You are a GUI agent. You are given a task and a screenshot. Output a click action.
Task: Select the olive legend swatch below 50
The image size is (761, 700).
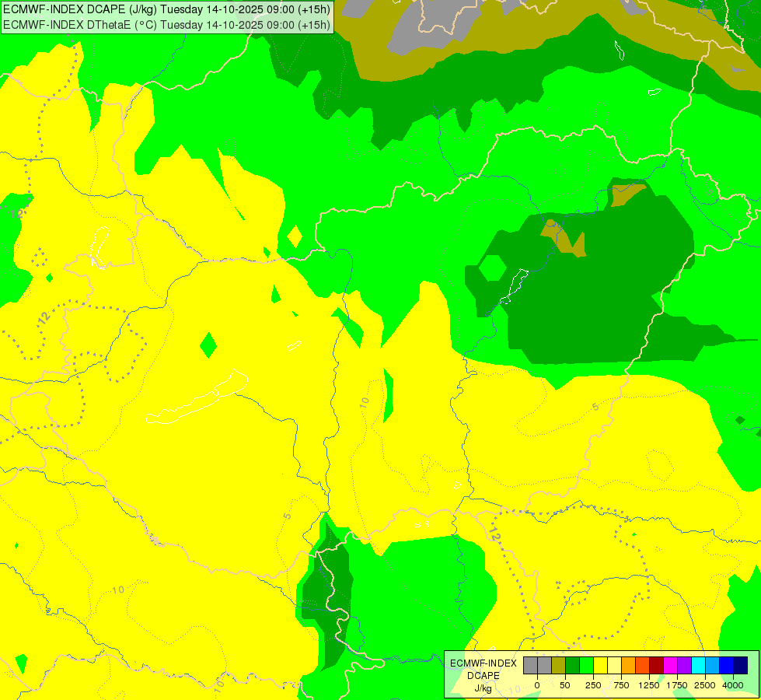pyautogui.click(x=558, y=665)
